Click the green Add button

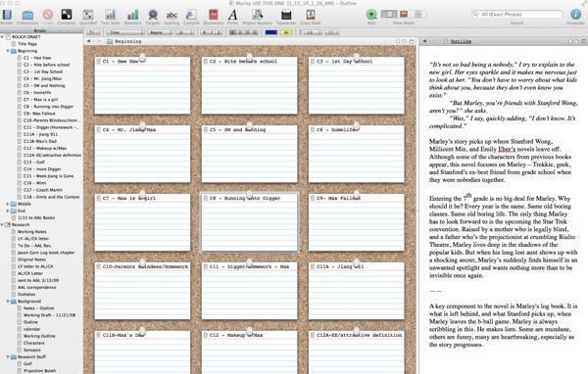point(371,15)
